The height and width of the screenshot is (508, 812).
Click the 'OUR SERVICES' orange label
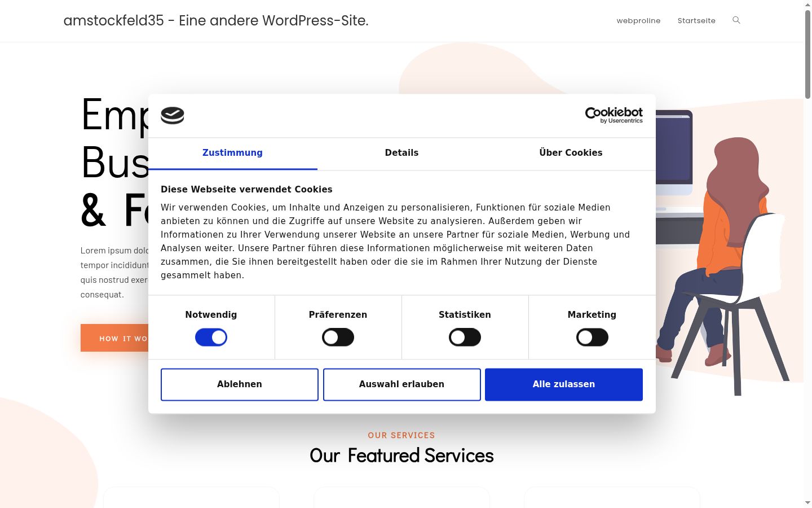(x=401, y=435)
